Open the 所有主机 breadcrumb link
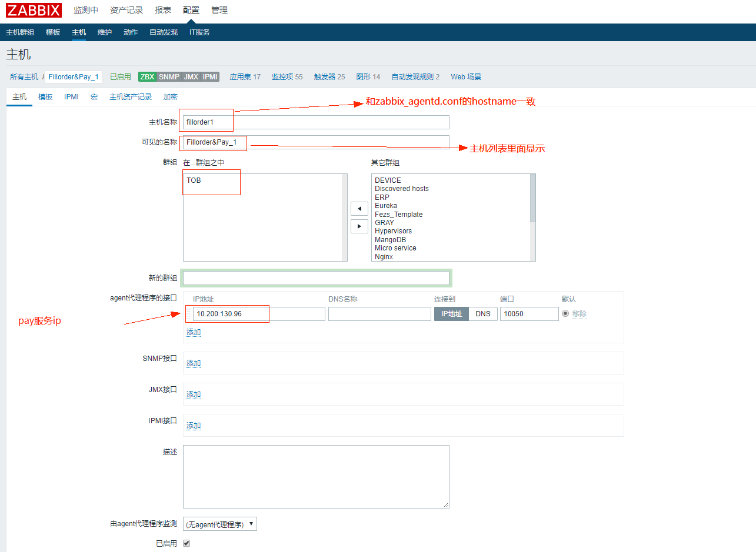Viewport: 756px width, 552px height. coord(24,77)
